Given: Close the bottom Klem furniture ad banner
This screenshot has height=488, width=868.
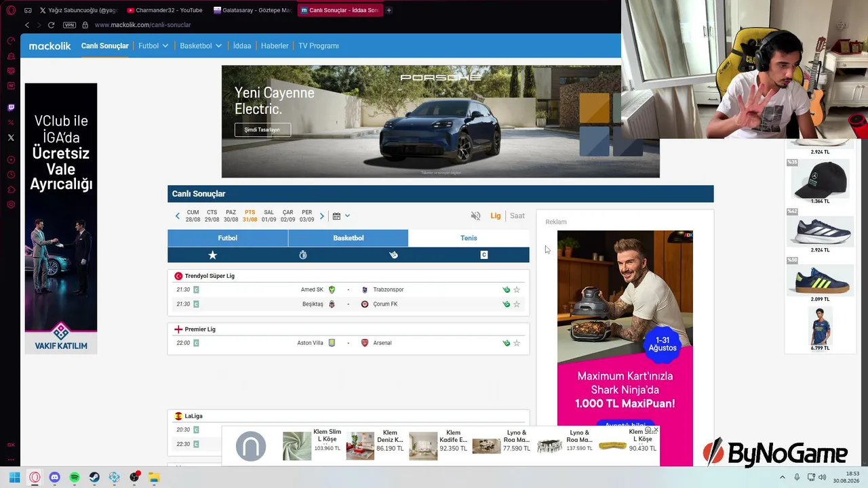Looking at the screenshot, I should 656,430.
